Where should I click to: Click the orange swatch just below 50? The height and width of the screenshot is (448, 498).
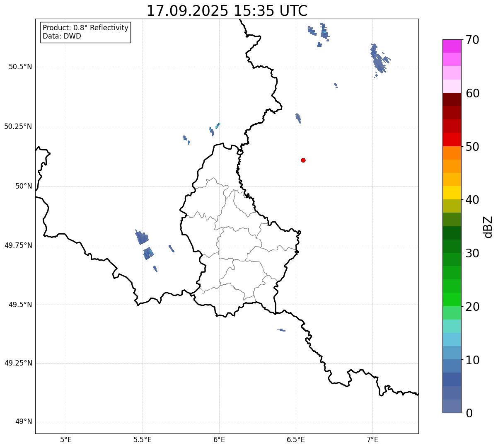pos(452,153)
